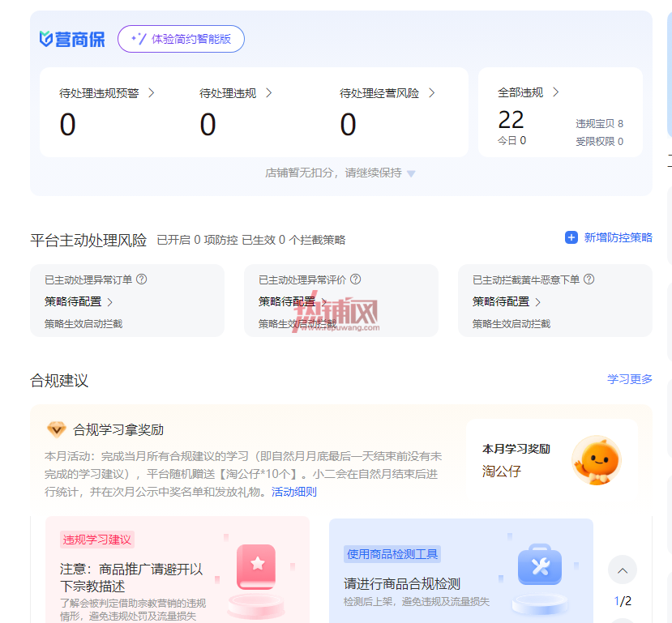Click the up arrow carousel button
The width and height of the screenshot is (672, 623).
click(x=623, y=570)
